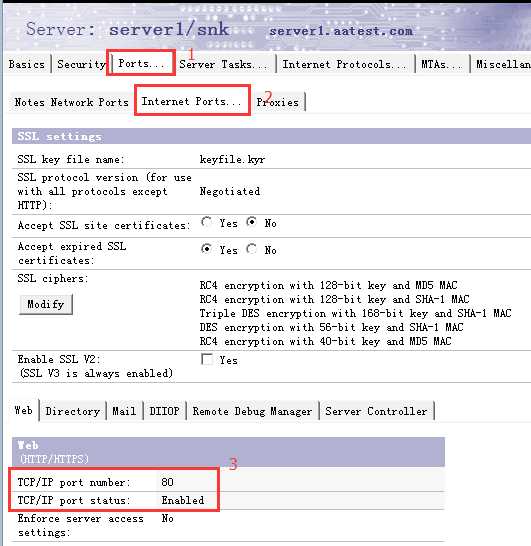Open the Server Controller tab
Screen dimensions: 531x546
point(376,411)
